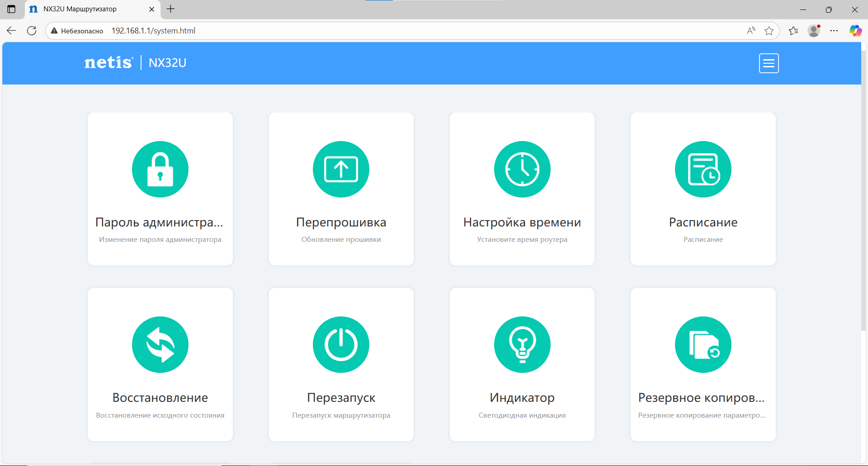The width and height of the screenshot is (868, 466).
Task: Click 'Перезапуск маршрутизатора' description
Action: click(341, 415)
